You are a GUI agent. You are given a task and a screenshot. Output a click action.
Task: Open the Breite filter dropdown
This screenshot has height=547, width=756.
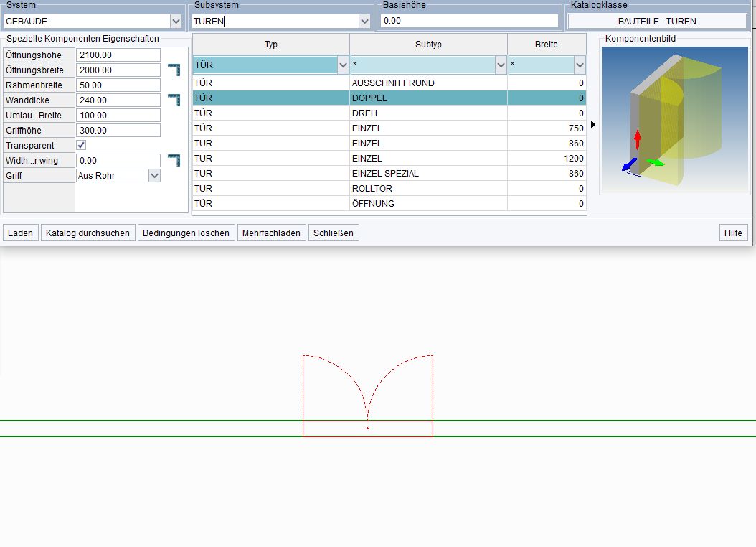pyautogui.click(x=580, y=65)
